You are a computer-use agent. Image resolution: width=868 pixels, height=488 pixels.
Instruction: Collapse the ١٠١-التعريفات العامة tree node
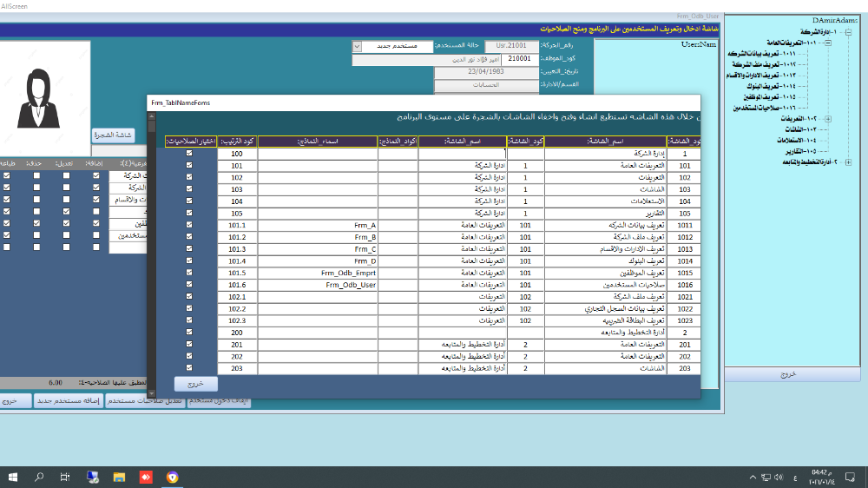point(828,43)
